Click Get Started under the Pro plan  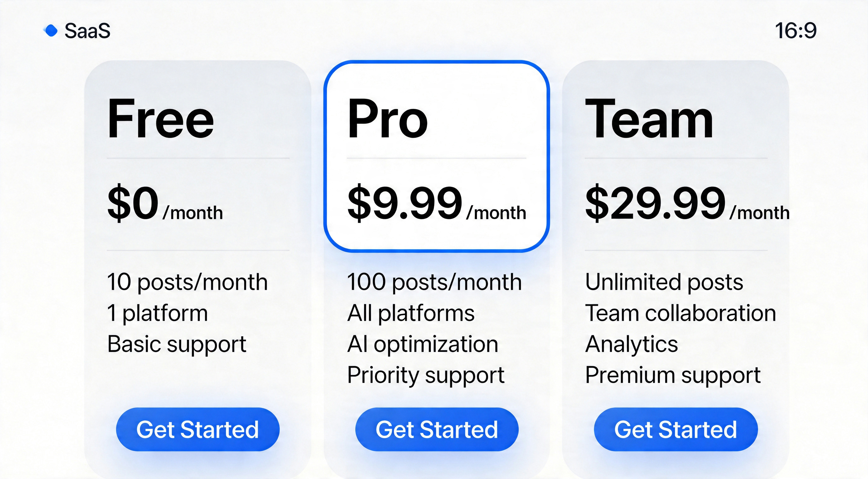437,429
